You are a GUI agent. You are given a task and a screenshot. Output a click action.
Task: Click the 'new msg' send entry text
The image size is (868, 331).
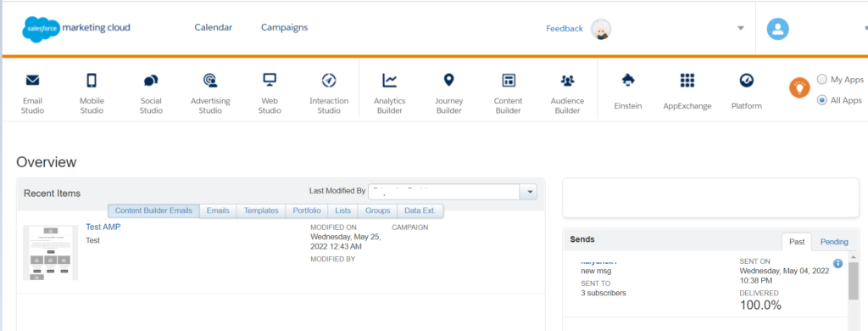(x=596, y=271)
